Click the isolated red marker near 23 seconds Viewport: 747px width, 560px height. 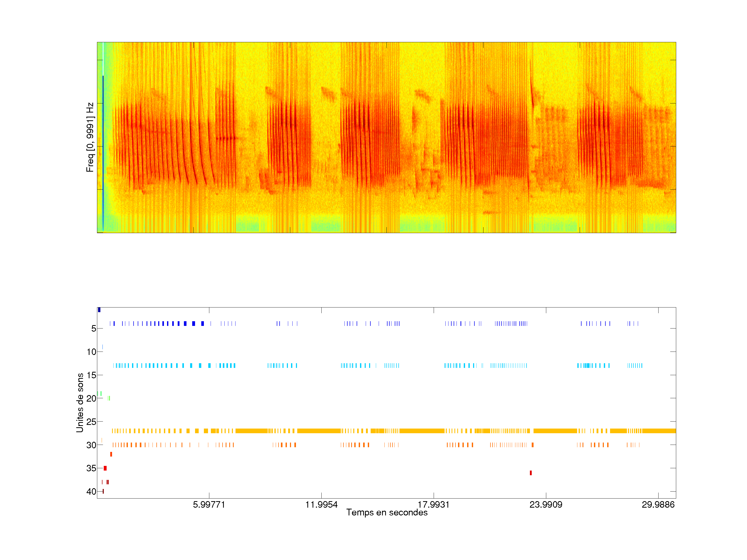coord(530,473)
